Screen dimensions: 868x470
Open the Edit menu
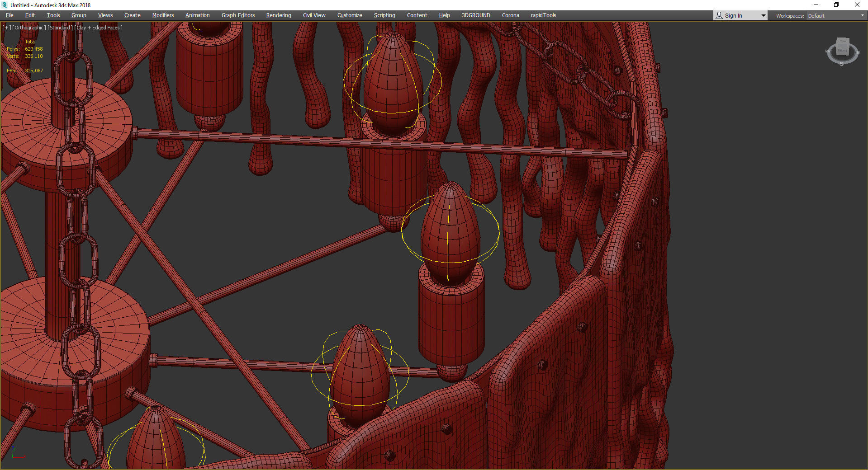click(30, 15)
